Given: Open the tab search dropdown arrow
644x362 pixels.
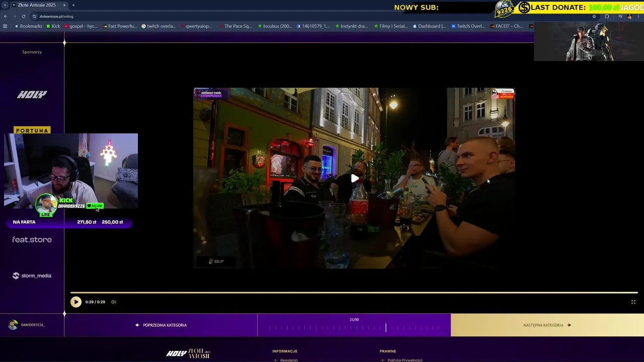Looking at the screenshot, I should coord(5,5).
